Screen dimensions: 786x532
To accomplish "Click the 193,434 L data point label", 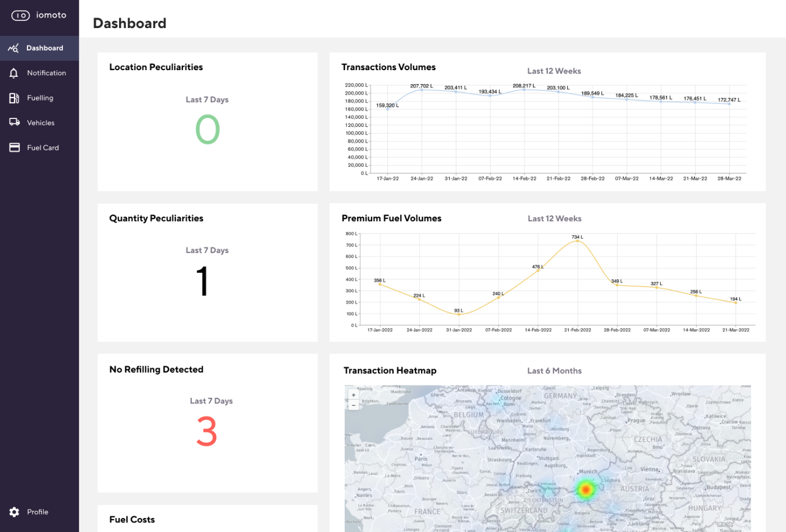I will tap(490, 91).
